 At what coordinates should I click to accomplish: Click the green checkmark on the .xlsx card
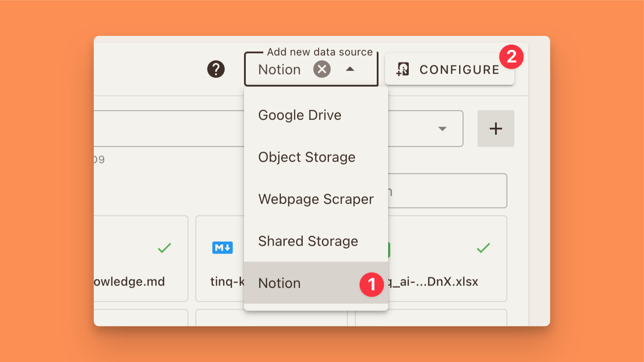click(483, 248)
